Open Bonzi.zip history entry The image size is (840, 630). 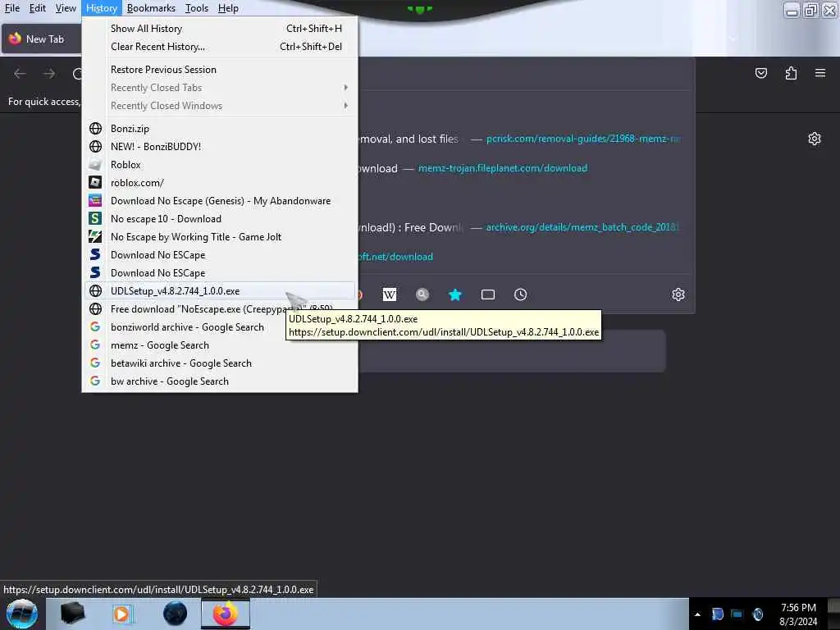pyautogui.click(x=220, y=129)
